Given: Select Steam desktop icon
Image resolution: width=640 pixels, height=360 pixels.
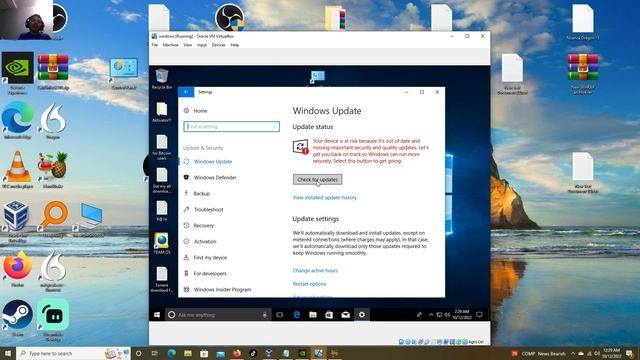Looking at the screenshot, I should (17, 318).
